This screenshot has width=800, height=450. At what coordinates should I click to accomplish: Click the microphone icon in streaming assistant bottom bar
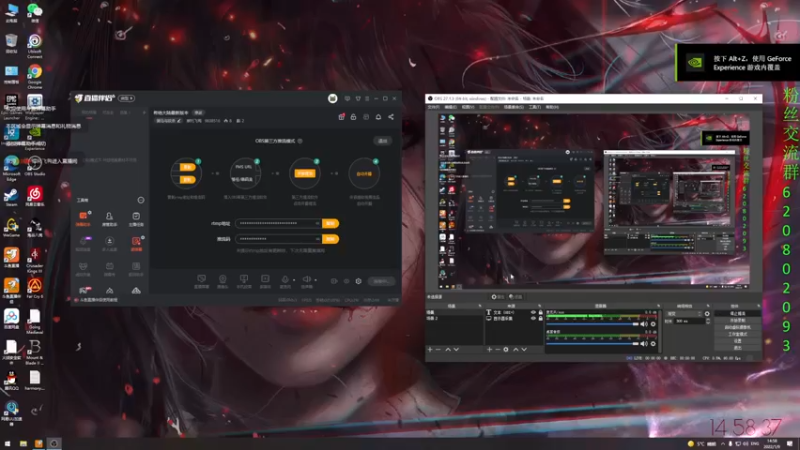click(x=285, y=280)
